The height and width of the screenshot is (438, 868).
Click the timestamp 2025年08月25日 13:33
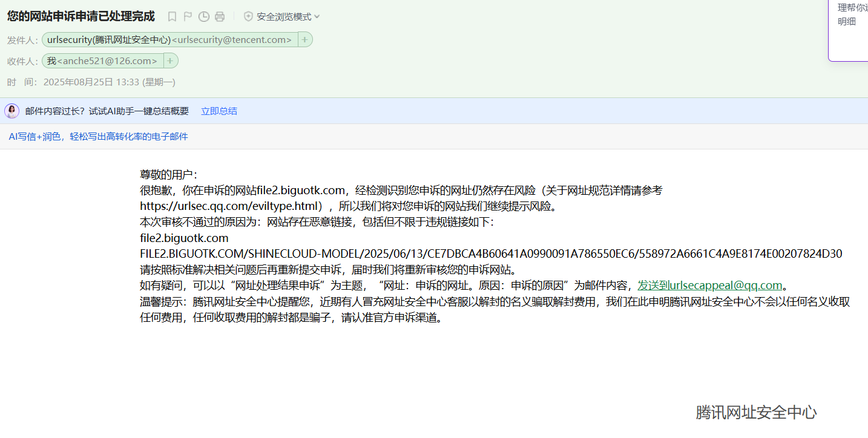pos(110,82)
